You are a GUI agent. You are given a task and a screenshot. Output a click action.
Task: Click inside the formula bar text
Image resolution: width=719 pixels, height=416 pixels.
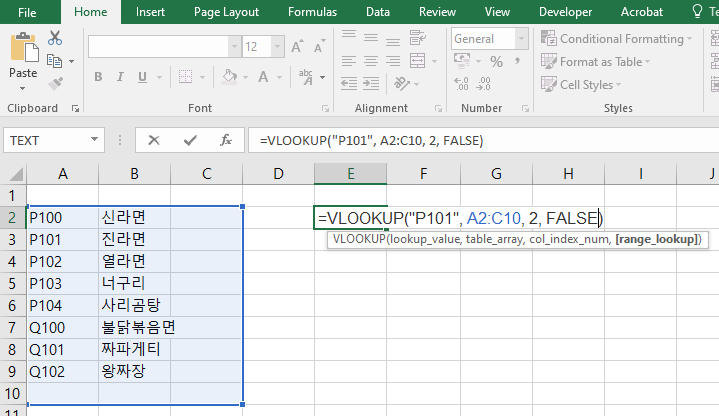click(371, 140)
